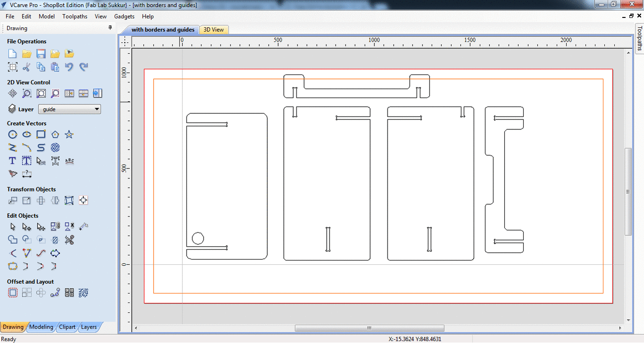644x343 pixels.
Task: Open the Toolpaths menu
Action: [75, 16]
